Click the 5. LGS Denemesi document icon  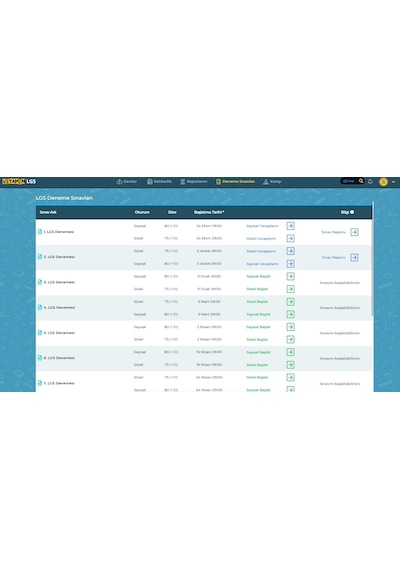point(40,333)
